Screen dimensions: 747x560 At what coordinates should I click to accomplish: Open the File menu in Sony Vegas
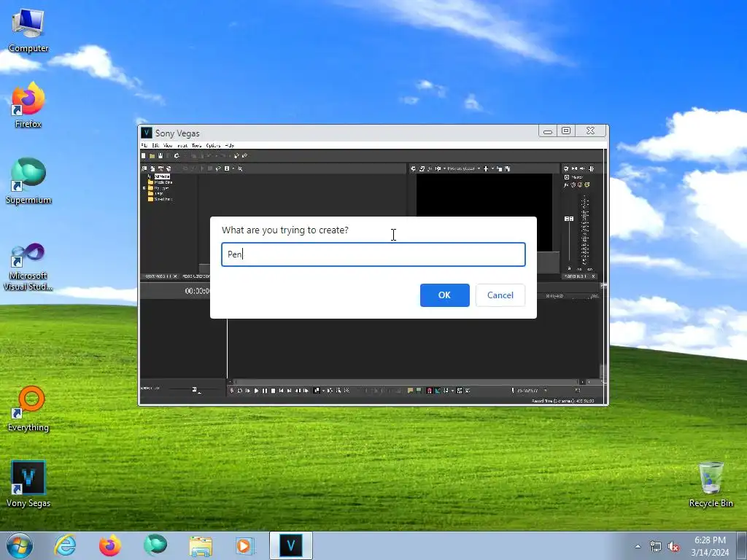[x=144, y=145]
